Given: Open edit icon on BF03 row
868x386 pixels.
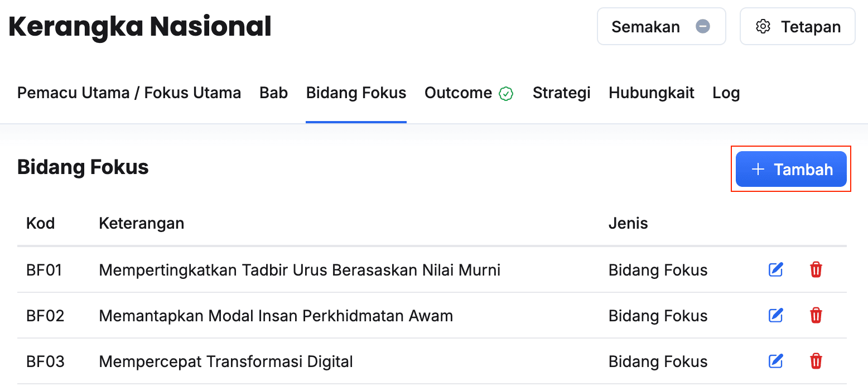Looking at the screenshot, I should [x=776, y=361].
